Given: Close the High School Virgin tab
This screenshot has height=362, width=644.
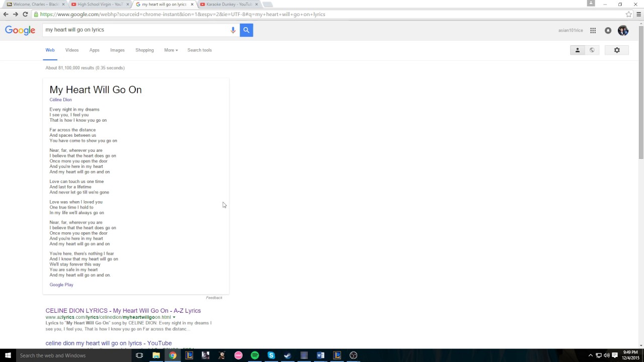Looking at the screenshot, I should click(127, 5).
